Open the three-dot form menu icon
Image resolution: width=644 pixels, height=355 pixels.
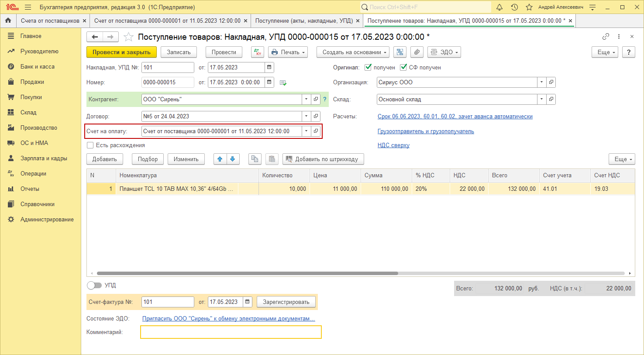click(619, 37)
